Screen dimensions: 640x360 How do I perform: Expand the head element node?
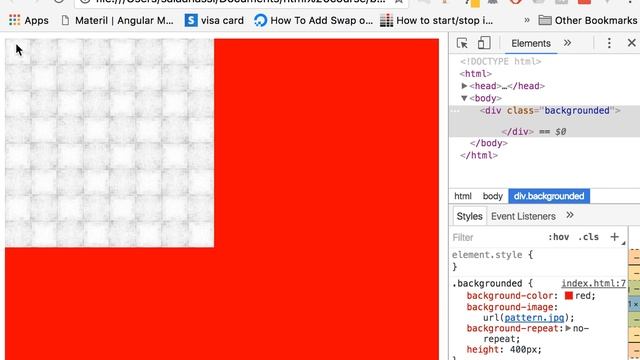point(464,86)
